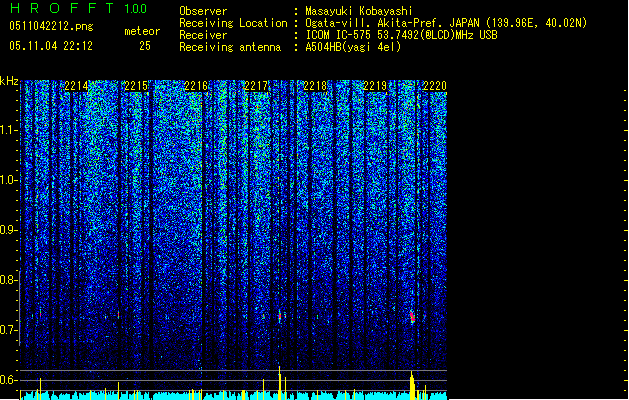Click the 'meteor' label
The height and width of the screenshot is (400, 629).
[x=142, y=31]
